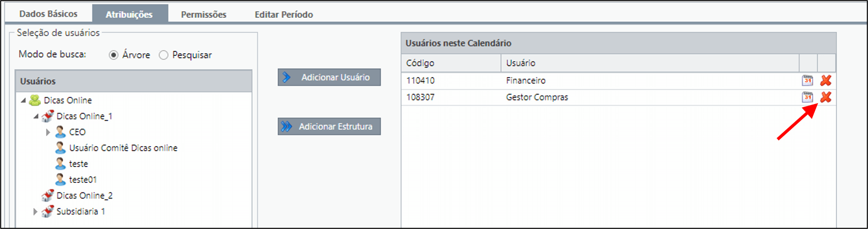The height and width of the screenshot is (229, 868).
Task: Switch to the Dados Básicos tab
Action: 49,14
